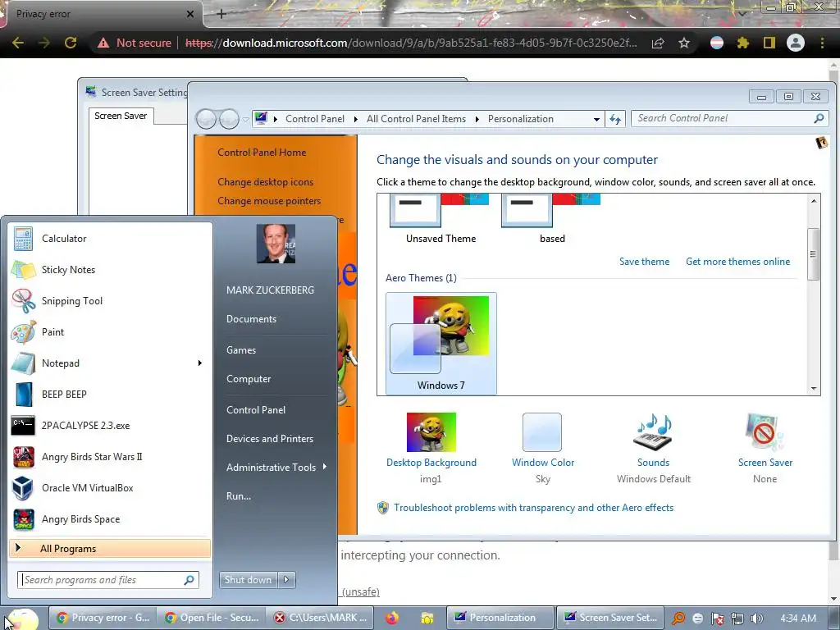The image size is (840, 630).
Task: Switch to the Privacy error Chrome tab
Action: click(x=102, y=14)
